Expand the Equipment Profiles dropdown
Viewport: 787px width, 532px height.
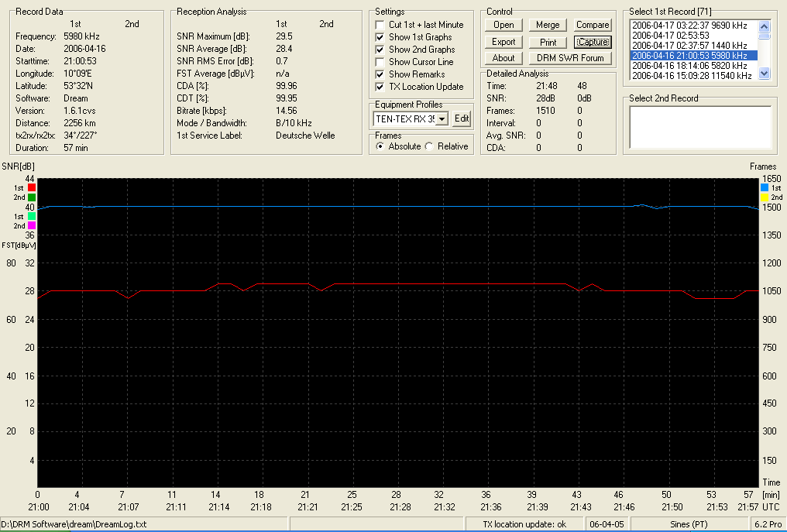tap(442, 119)
